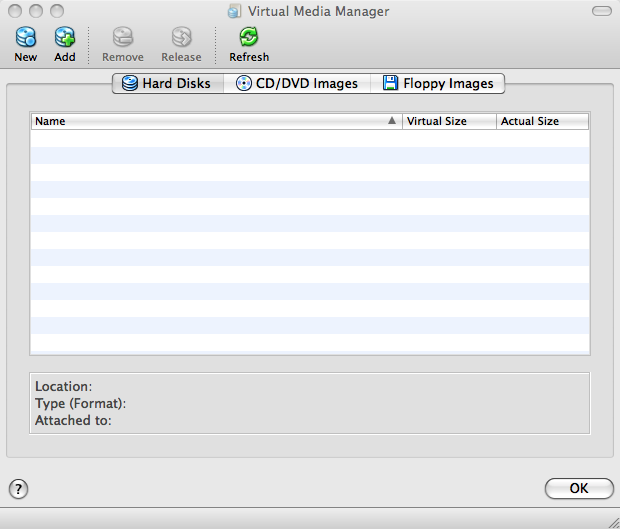
Task: Toggle toolbar visibility with the pill button
Action: click(x=600, y=12)
